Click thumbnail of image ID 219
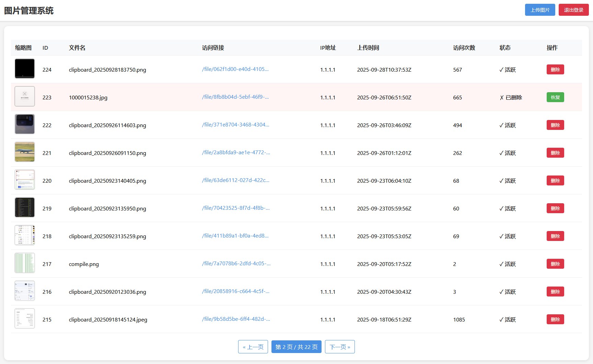593x364 pixels. point(25,207)
